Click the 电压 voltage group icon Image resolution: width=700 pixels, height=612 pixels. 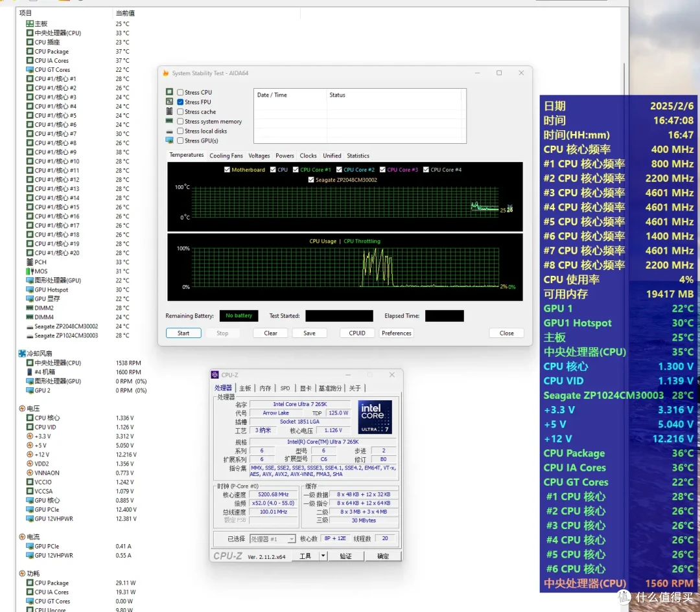click(22, 408)
